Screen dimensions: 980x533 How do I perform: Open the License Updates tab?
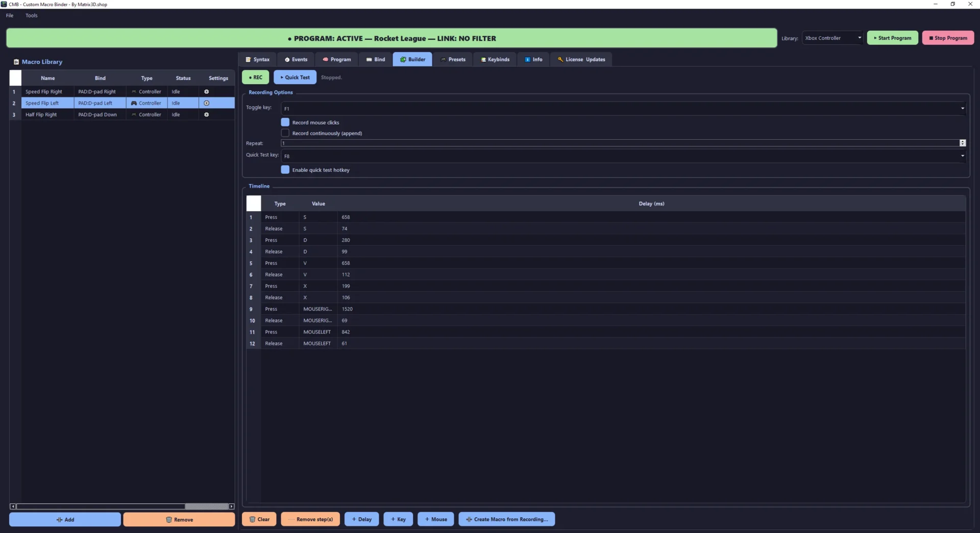click(x=581, y=59)
